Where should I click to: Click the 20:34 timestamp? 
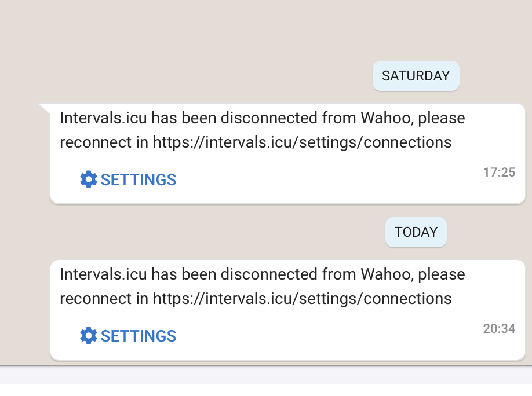coord(499,329)
